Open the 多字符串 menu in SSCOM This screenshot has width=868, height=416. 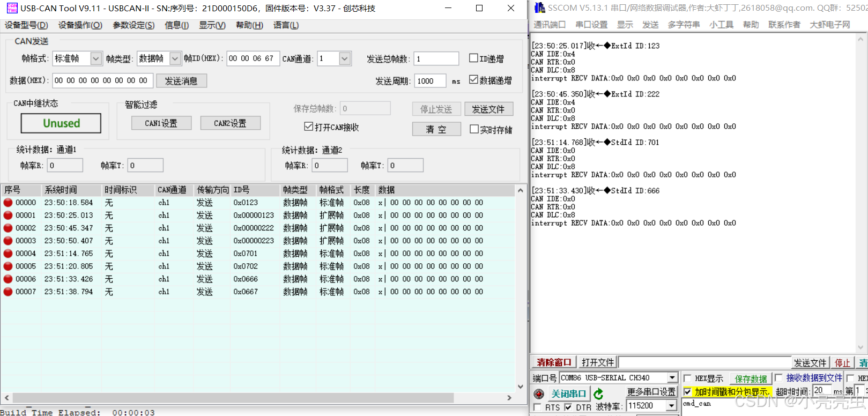(x=684, y=25)
